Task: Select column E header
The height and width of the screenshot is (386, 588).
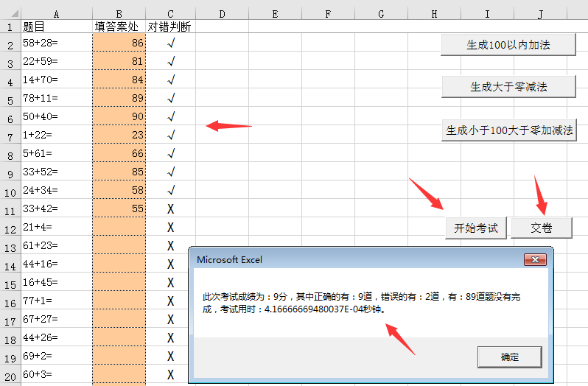Action: (275, 14)
